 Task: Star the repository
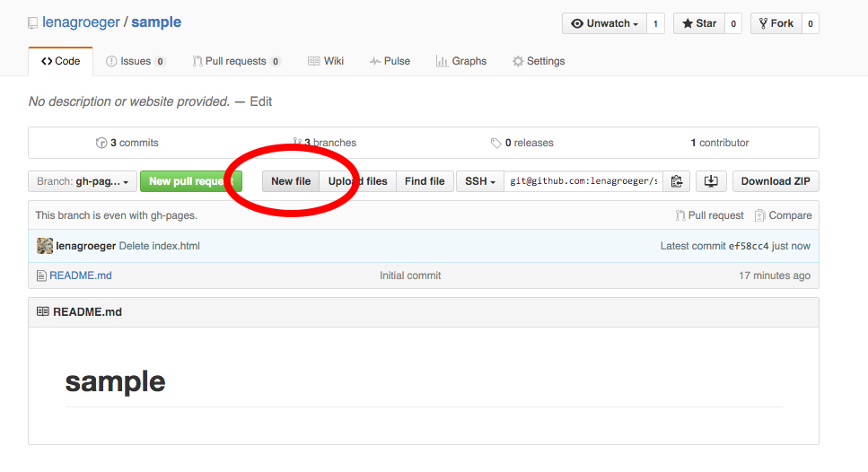click(699, 23)
